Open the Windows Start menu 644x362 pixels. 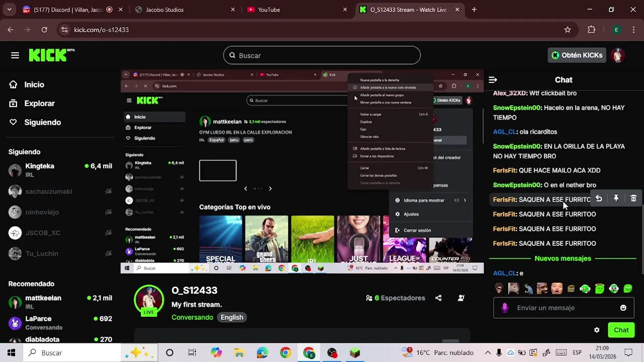11,353
